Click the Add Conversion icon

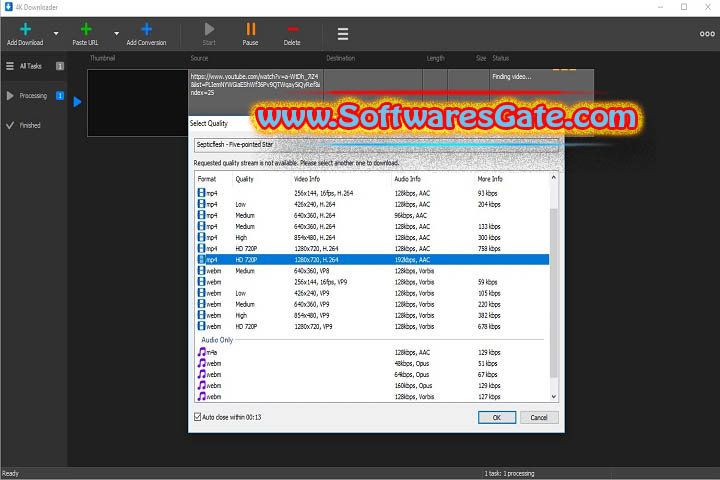pos(146,29)
